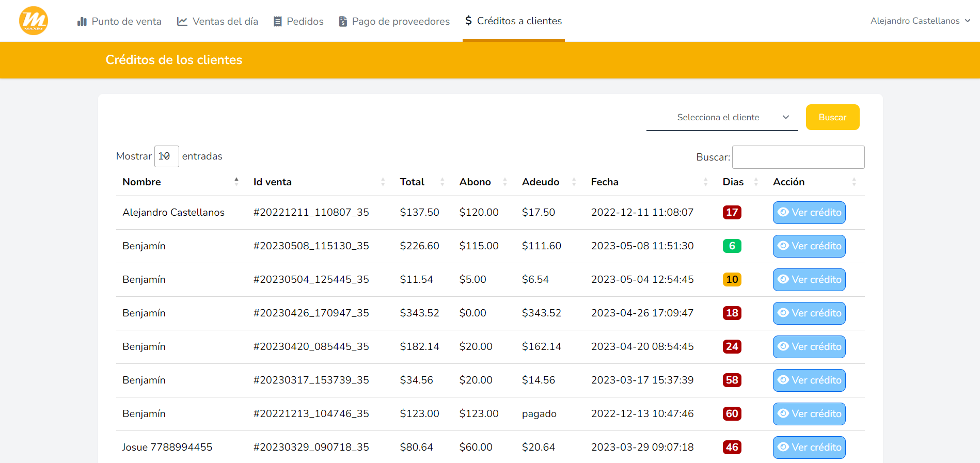
Task: Sort table by Adeudo column
Action: tap(549, 182)
